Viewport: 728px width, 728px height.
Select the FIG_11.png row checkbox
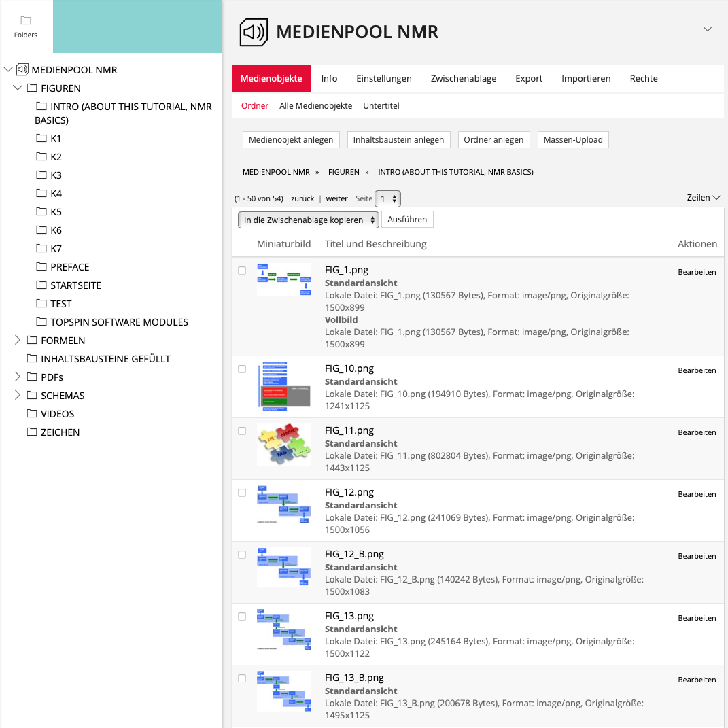click(x=242, y=431)
